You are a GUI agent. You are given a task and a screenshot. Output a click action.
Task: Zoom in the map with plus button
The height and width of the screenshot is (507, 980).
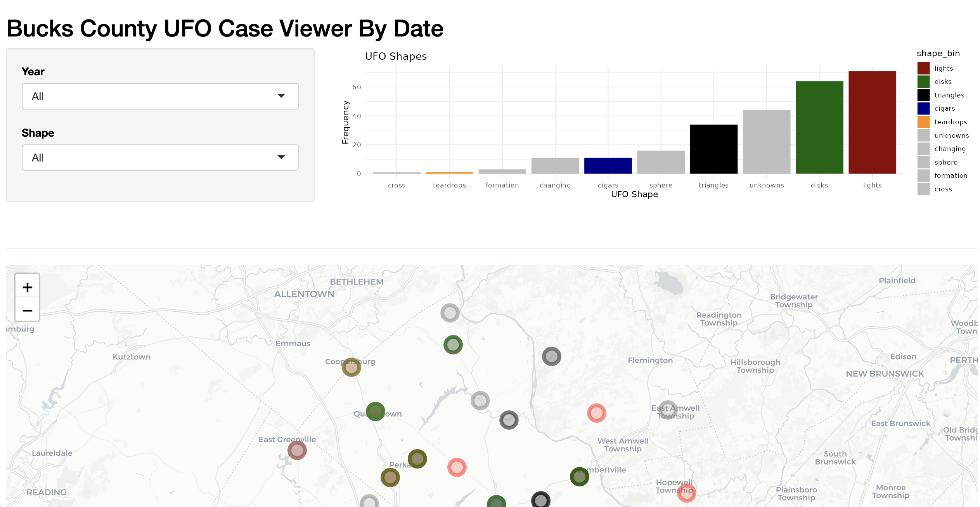[27, 287]
